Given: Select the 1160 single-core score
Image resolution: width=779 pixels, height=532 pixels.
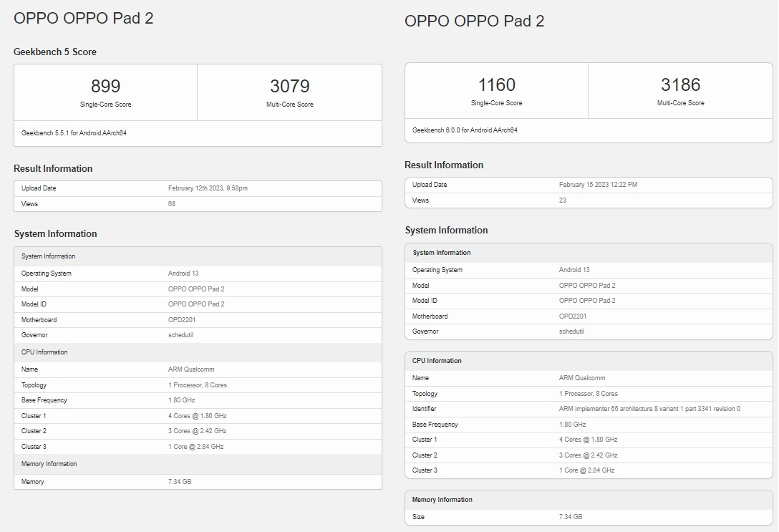Looking at the screenshot, I should [496, 85].
